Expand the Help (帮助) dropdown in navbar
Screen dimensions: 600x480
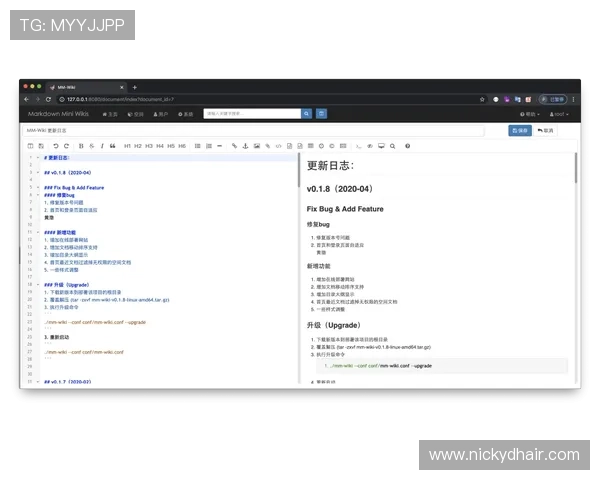[530, 114]
